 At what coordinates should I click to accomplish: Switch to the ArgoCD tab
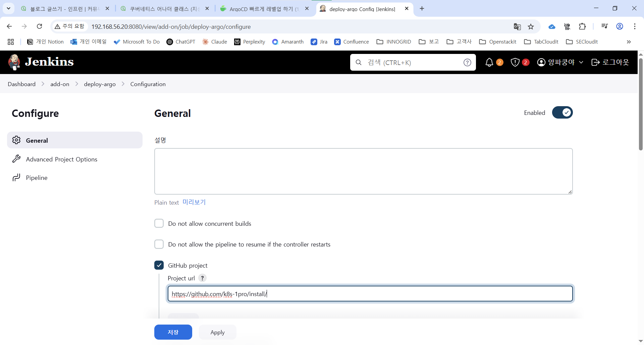coord(263,9)
